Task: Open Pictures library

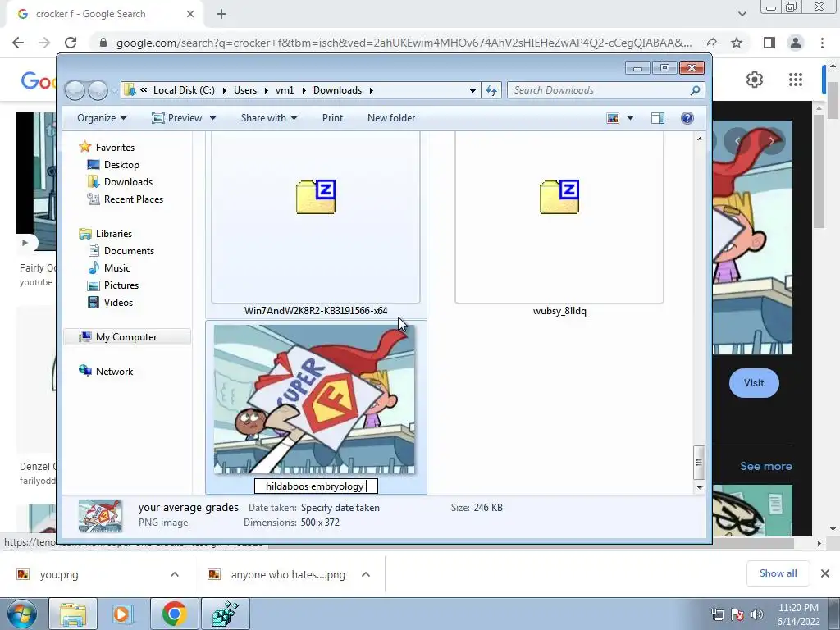Action: click(x=121, y=285)
